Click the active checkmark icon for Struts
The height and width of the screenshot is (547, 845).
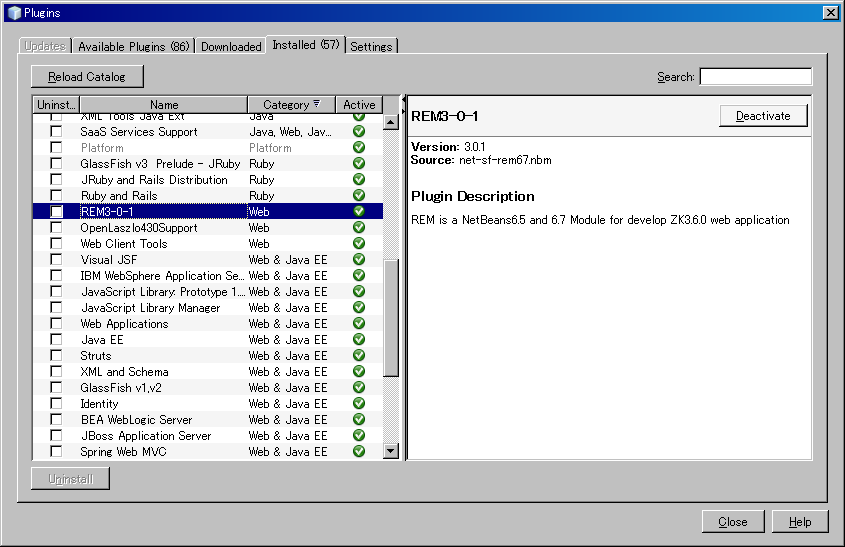[359, 356]
